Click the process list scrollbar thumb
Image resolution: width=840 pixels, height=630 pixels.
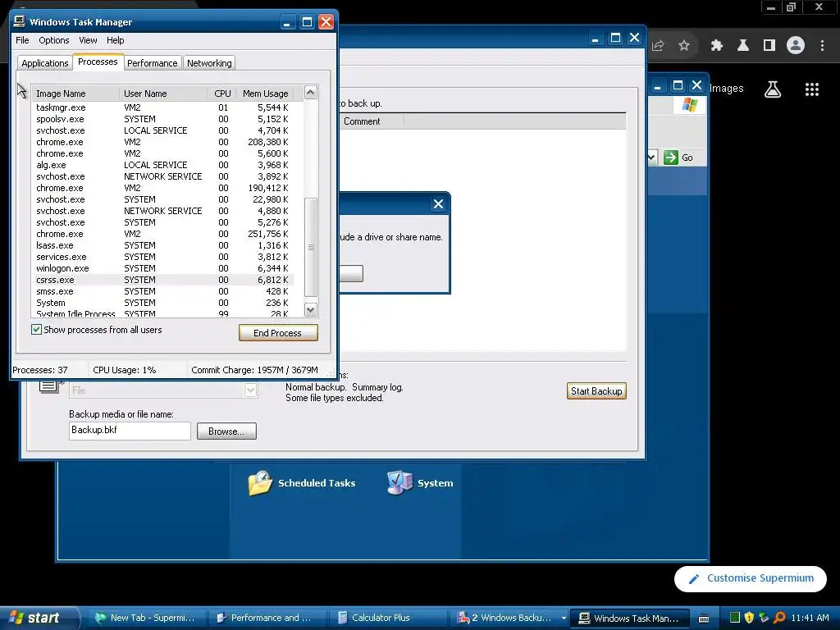pos(311,247)
